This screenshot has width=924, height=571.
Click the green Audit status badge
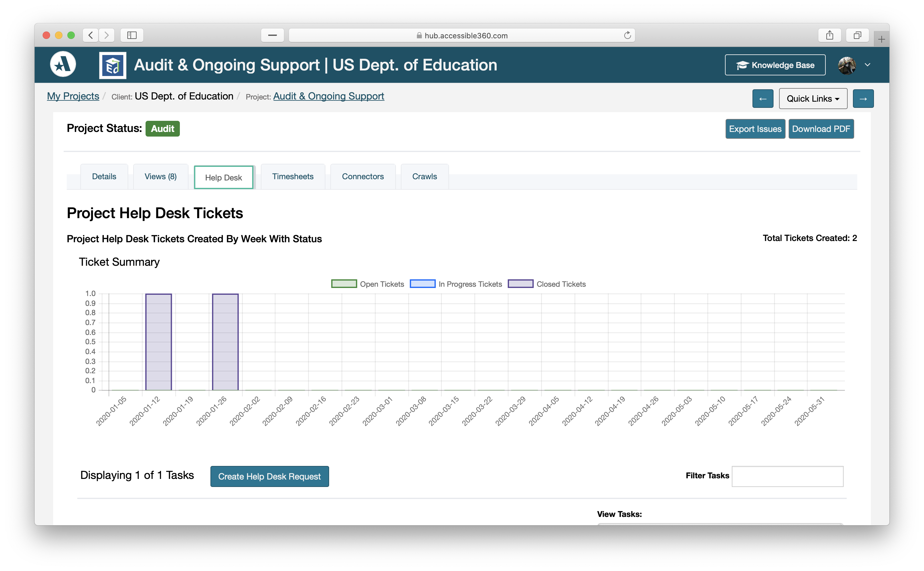[x=162, y=129]
